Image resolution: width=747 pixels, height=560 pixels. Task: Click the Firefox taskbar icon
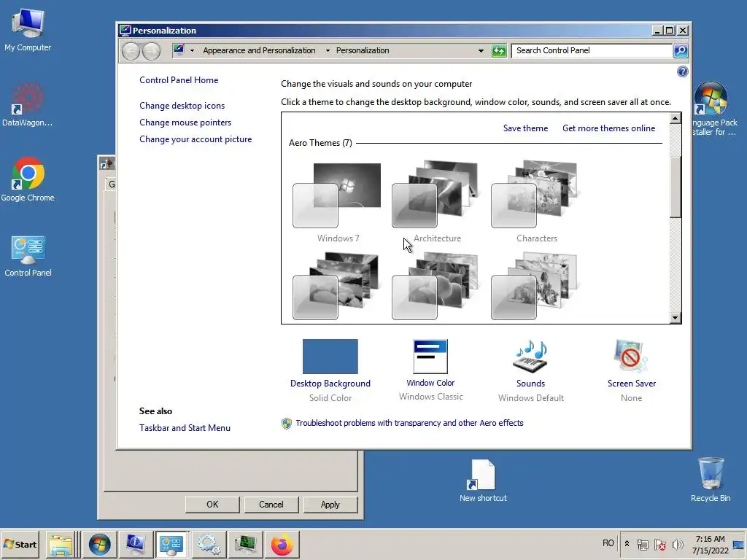coord(282,544)
